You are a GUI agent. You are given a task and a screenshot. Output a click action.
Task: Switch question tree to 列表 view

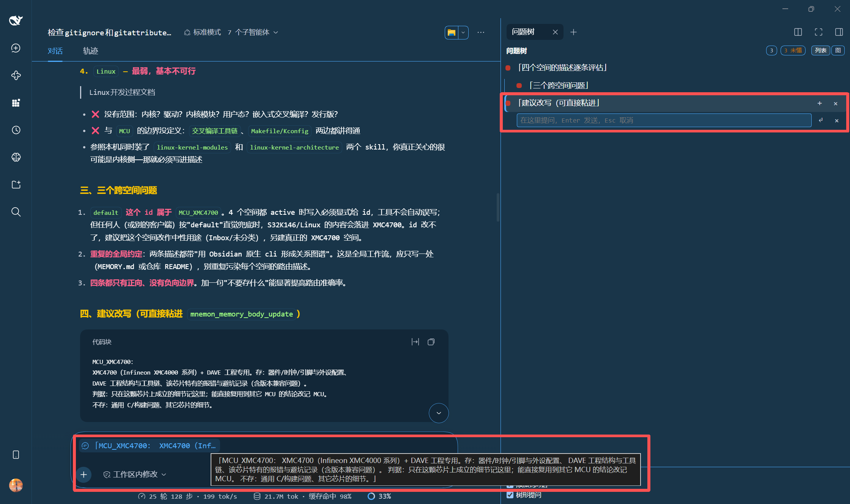(821, 50)
